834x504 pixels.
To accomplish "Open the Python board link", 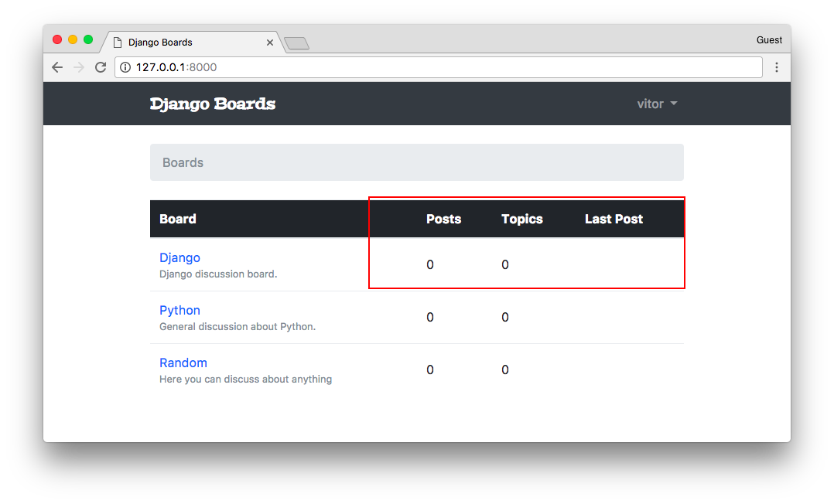I will 179,310.
